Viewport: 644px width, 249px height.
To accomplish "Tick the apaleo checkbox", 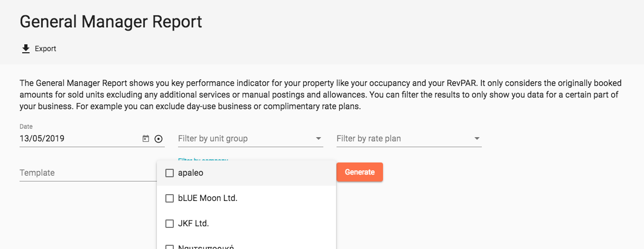I will coord(170,173).
